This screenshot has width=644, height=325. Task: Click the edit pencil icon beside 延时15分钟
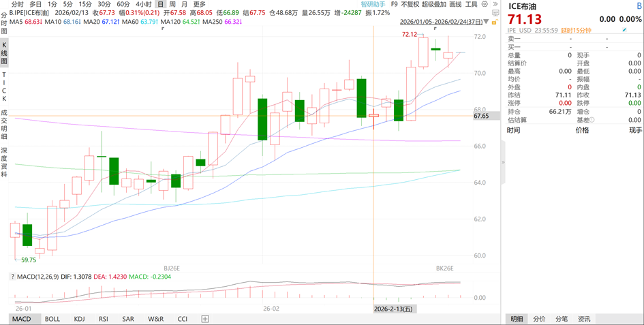[x=625, y=30]
